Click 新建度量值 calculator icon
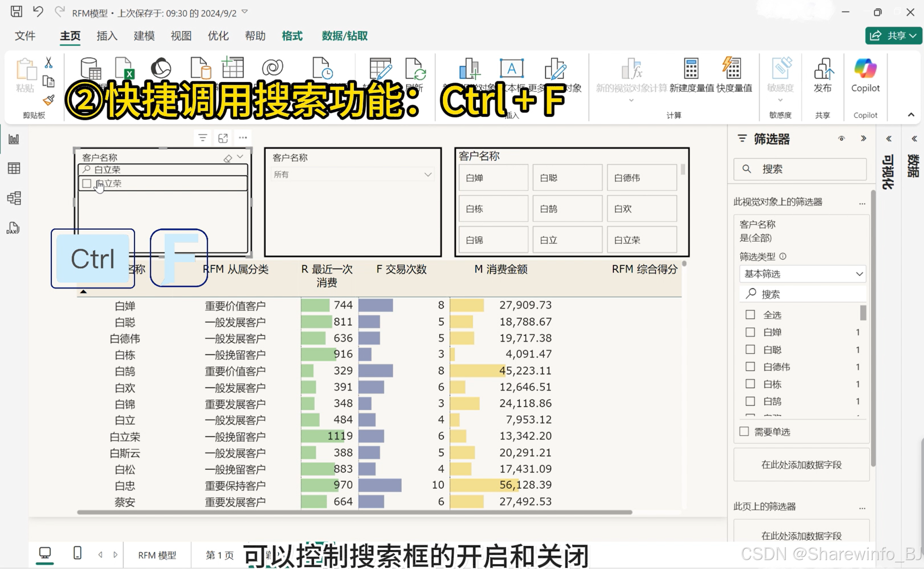Screen dimensions: 924x569 tap(691, 69)
